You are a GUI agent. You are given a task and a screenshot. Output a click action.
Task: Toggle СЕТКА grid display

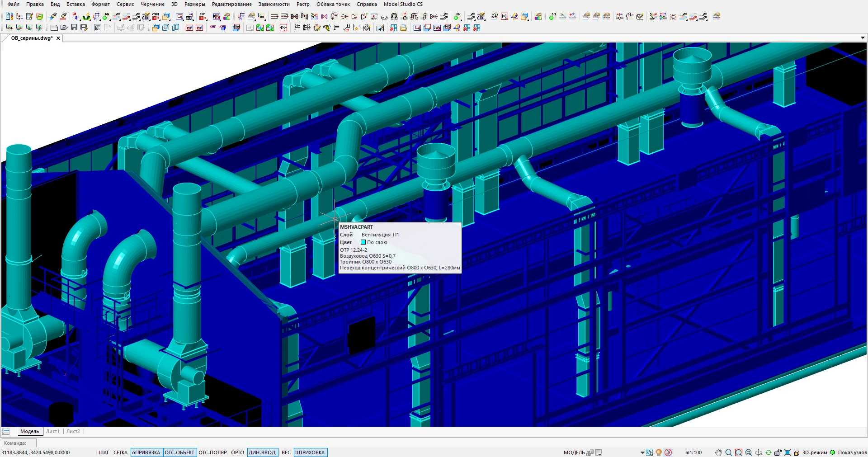120,452
